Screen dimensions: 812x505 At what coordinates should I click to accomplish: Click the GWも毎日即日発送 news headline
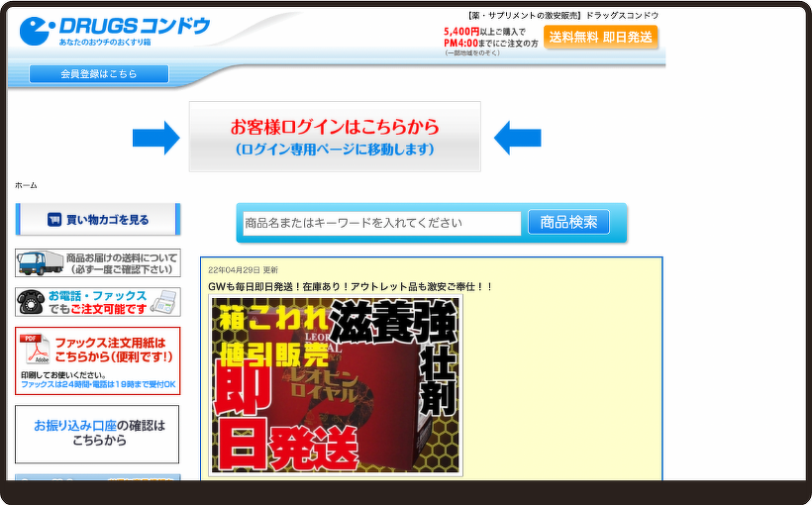[x=350, y=286]
